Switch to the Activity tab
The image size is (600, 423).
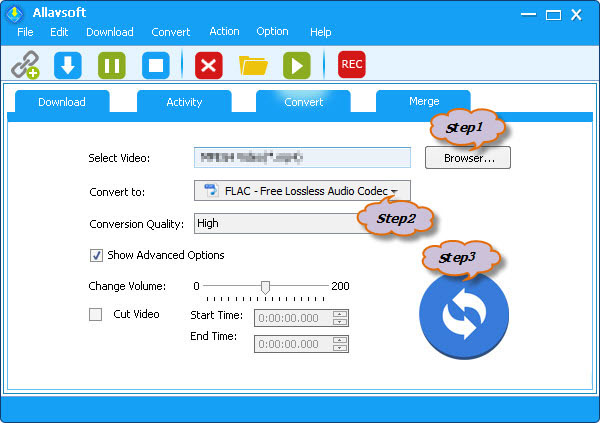(184, 102)
